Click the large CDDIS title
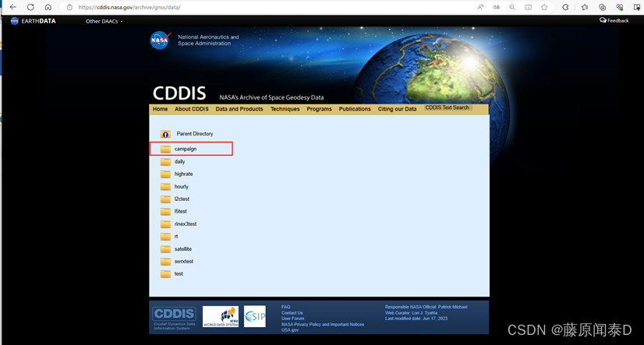This screenshot has width=644, height=345. (179, 93)
